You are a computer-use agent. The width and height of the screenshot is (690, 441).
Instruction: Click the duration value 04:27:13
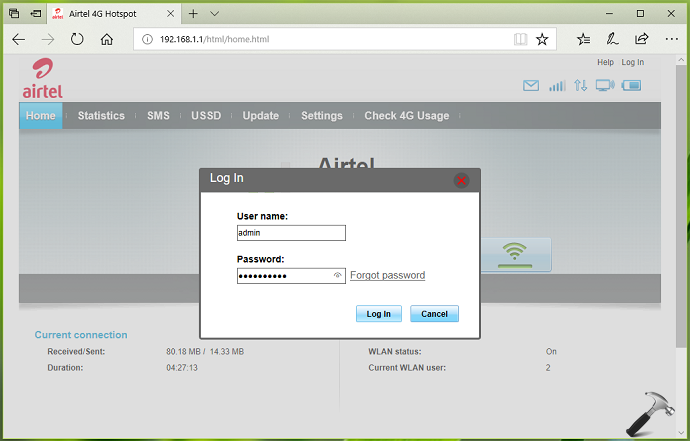[182, 368]
